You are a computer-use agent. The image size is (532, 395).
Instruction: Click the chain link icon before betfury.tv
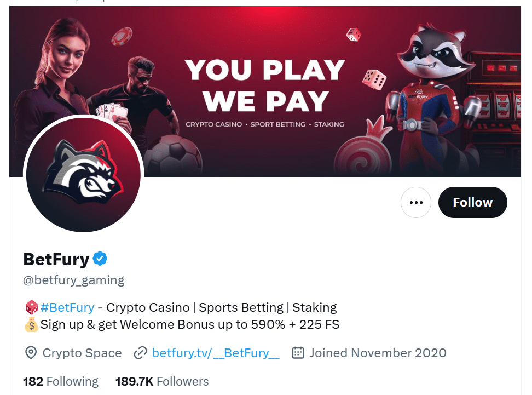point(141,353)
